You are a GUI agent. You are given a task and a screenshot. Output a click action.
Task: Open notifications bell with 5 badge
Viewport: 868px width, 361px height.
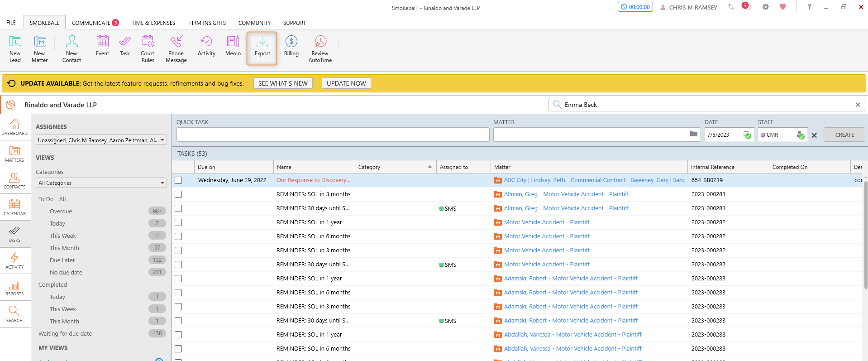747,7
